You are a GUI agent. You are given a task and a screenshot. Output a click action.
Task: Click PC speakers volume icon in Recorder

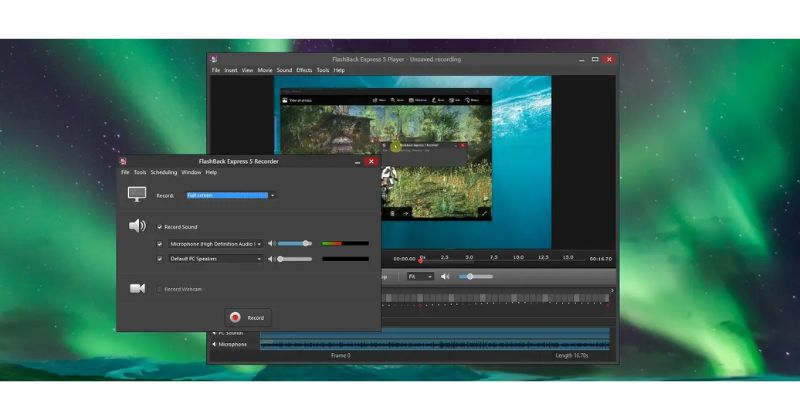pos(272,259)
